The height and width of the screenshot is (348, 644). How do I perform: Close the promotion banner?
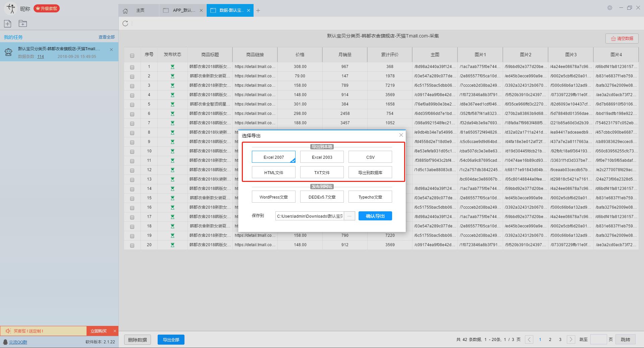point(115,331)
